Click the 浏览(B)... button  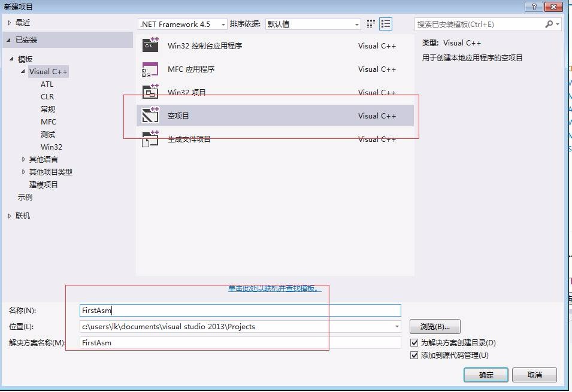435,326
